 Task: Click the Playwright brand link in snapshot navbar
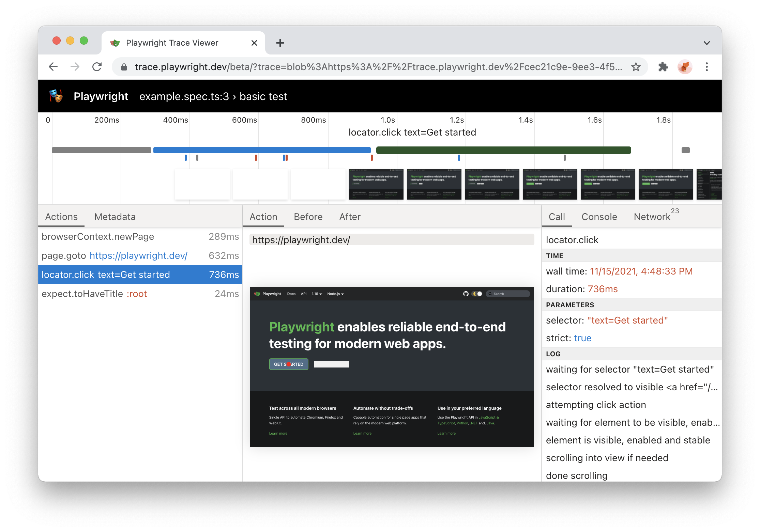point(268,294)
